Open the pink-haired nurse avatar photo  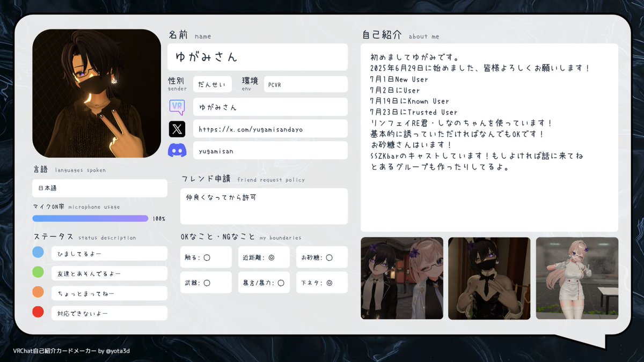click(577, 278)
